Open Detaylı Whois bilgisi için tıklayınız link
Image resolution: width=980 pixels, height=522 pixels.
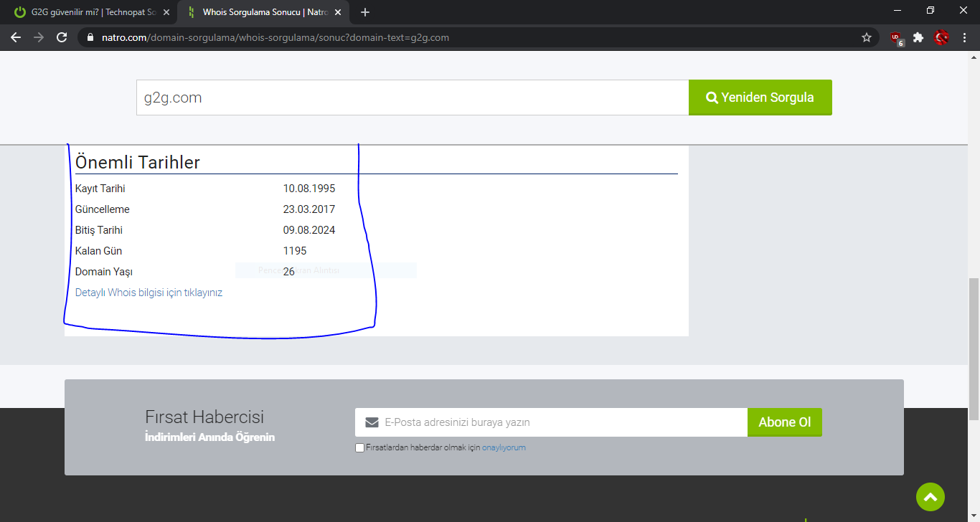[x=149, y=293]
